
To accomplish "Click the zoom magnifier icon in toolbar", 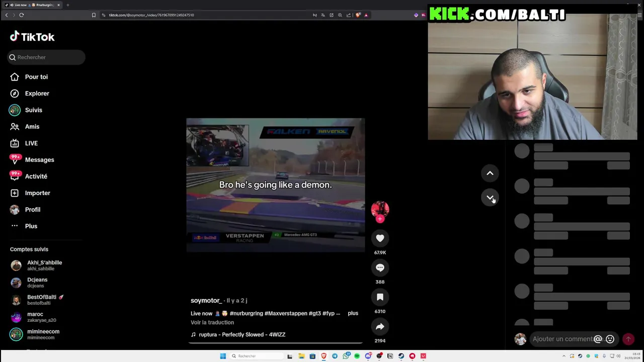I will click(x=340, y=15).
